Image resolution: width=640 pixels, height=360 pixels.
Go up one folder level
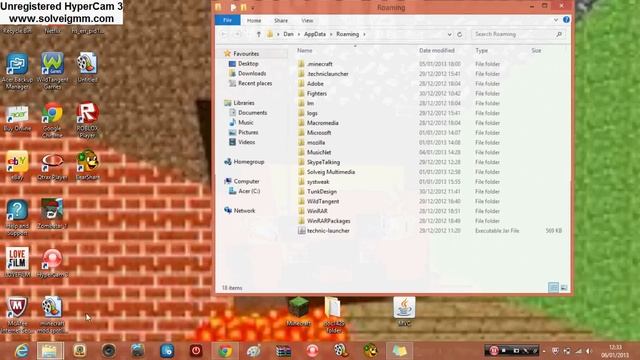point(258,34)
